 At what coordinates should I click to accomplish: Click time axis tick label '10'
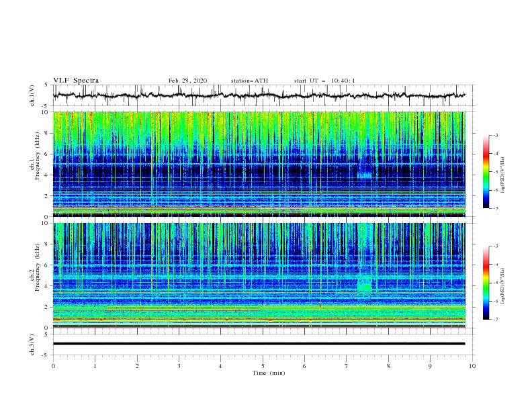click(x=472, y=366)
